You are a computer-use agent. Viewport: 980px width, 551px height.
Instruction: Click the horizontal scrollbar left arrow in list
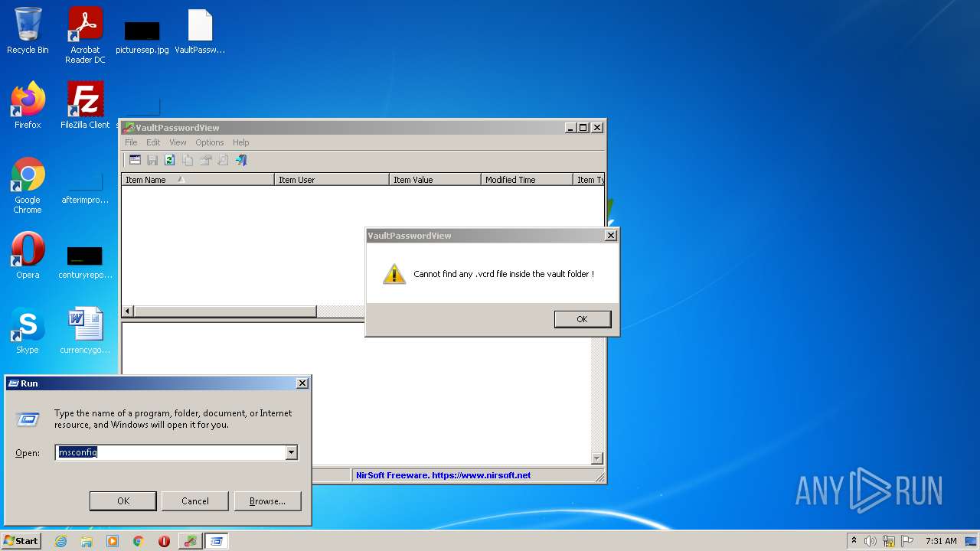(128, 311)
